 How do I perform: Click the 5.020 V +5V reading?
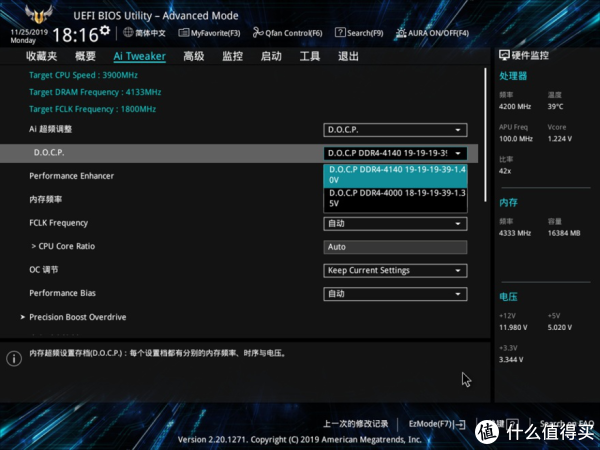(560, 328)
